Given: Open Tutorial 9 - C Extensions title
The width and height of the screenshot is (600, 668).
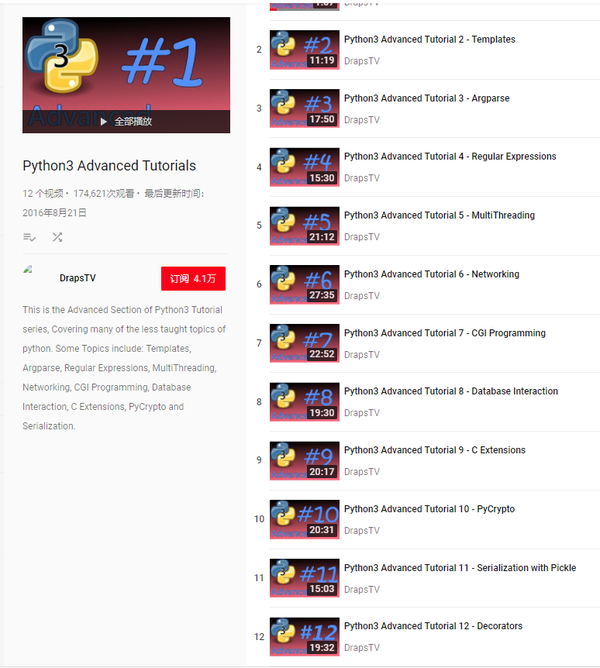Looking at the screenshot, I should (435, 450).
